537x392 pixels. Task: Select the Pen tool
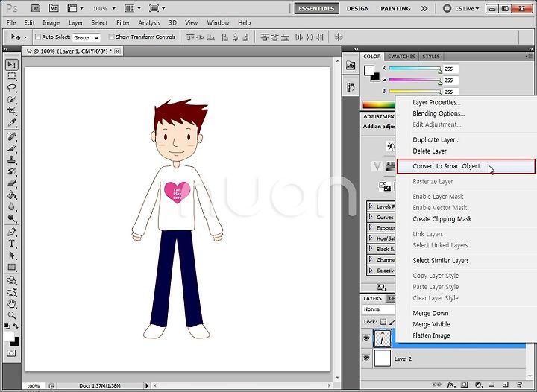coord(12,232)
